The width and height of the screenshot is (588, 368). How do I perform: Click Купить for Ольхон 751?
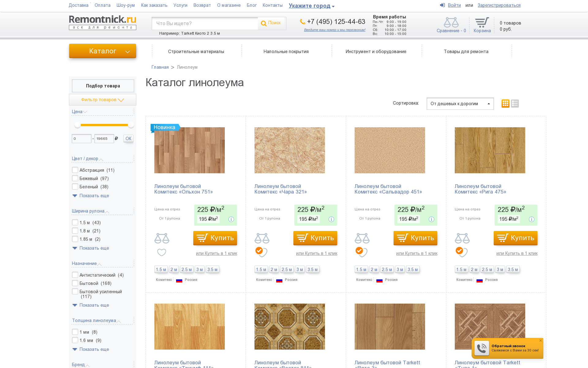point(215,238)
